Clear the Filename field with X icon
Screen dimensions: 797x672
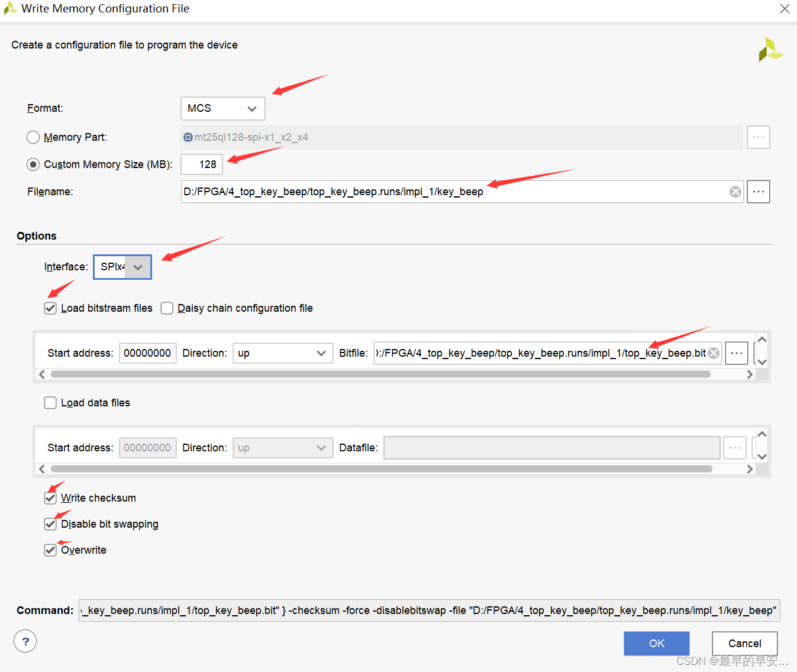click(735, 192)
